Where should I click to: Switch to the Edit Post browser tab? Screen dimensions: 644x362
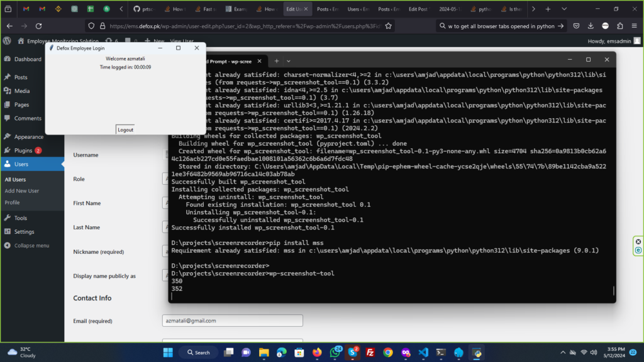coord(418,9)
